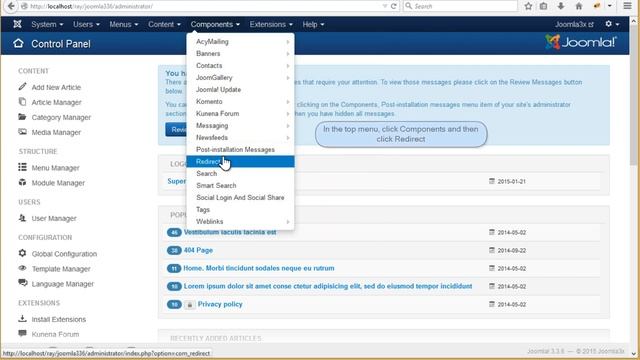The height and width of the screenshot is (360, 640).
Task: Click the Global Configuration gear icon
Action: (22, 253)
